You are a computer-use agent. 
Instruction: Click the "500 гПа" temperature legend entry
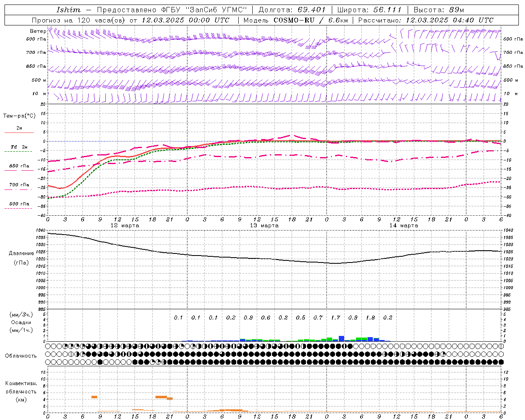[19, 204]
